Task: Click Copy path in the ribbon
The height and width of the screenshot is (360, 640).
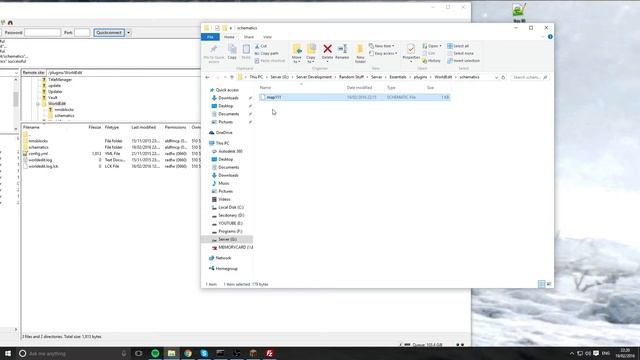Action: click(x=267, y=53)
